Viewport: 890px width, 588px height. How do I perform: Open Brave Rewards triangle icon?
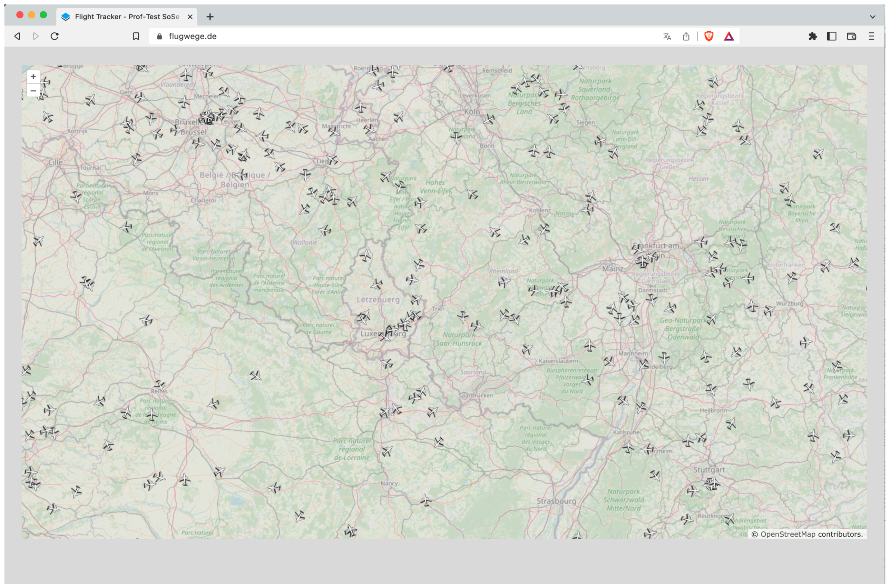(x=728, y=36)
